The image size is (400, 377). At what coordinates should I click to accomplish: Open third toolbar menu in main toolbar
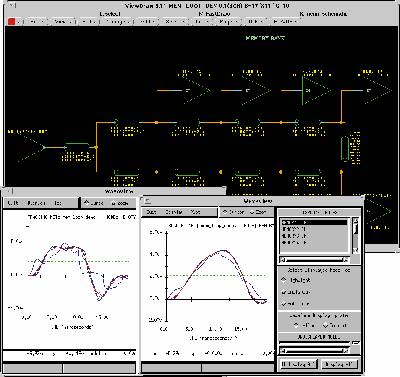89,21
